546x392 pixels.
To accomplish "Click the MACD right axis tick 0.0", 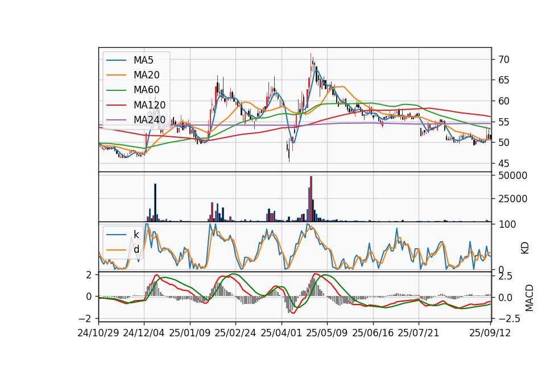I will 505,298.
